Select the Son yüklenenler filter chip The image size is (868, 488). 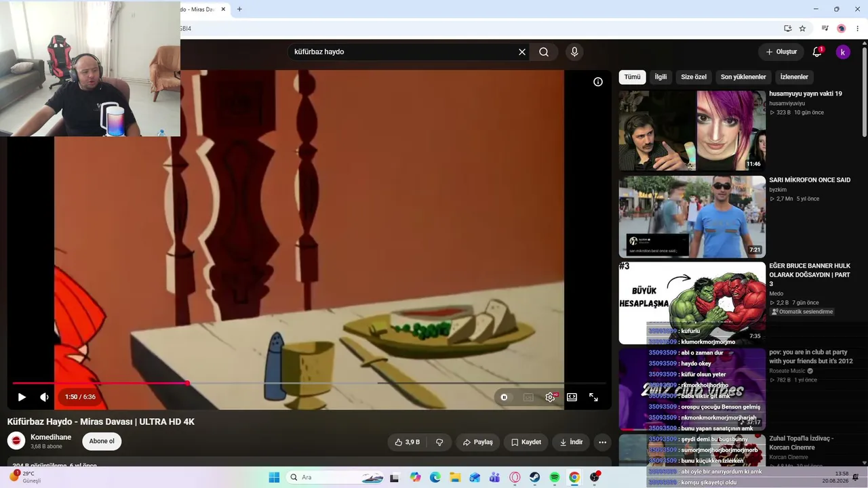pyautogui.click(x=743, y=77)
